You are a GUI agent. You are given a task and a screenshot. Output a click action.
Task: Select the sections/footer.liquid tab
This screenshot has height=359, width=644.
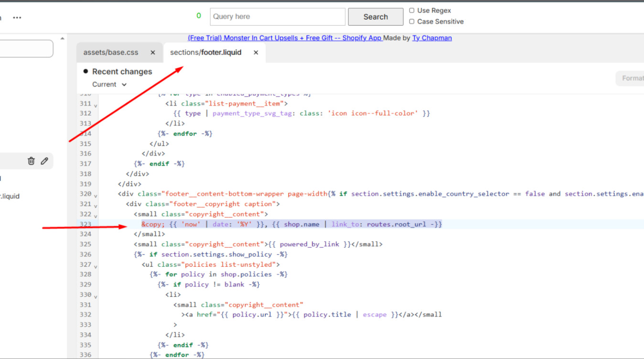pyautogui.click(x=206, y=53)
